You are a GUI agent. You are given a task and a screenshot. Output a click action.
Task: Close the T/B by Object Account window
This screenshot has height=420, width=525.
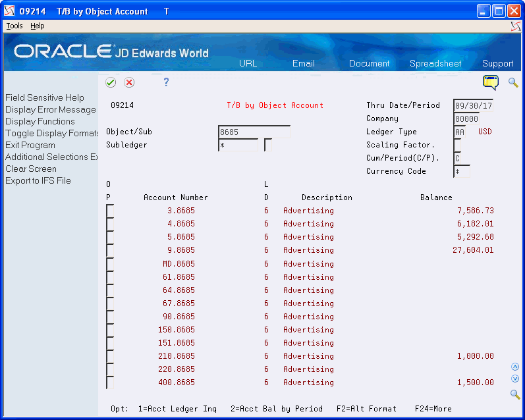514,11
